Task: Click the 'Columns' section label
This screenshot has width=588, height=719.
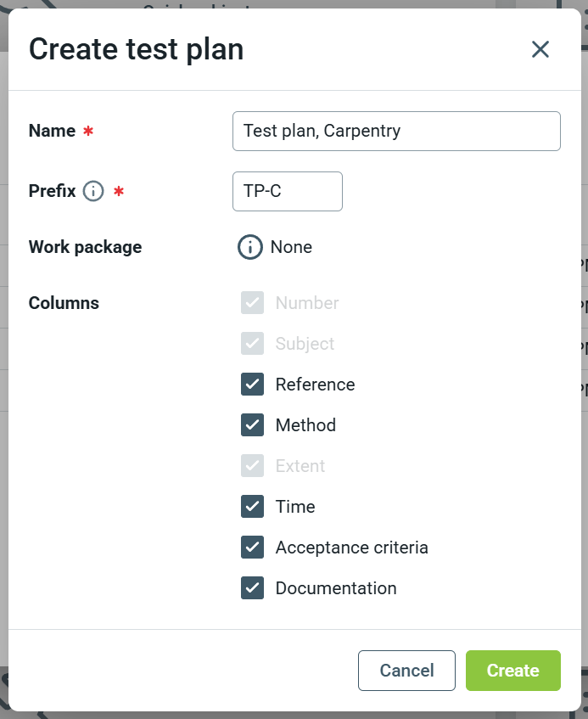Action: point(64,303)
